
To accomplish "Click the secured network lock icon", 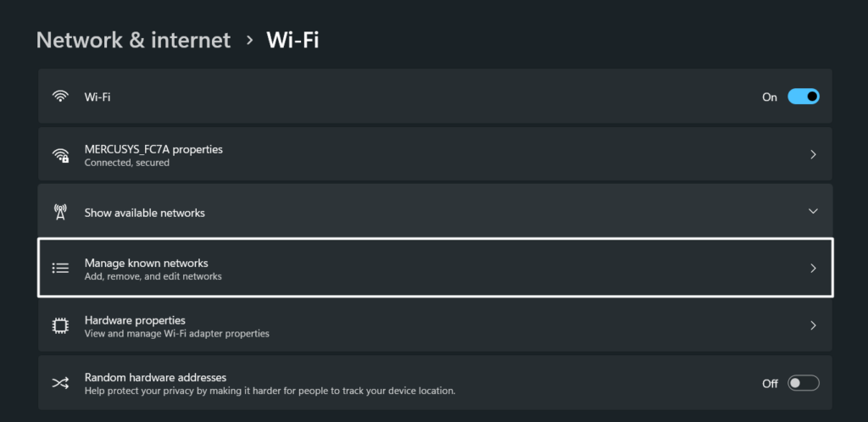I will pyautogui.click(x=61, y=156).
